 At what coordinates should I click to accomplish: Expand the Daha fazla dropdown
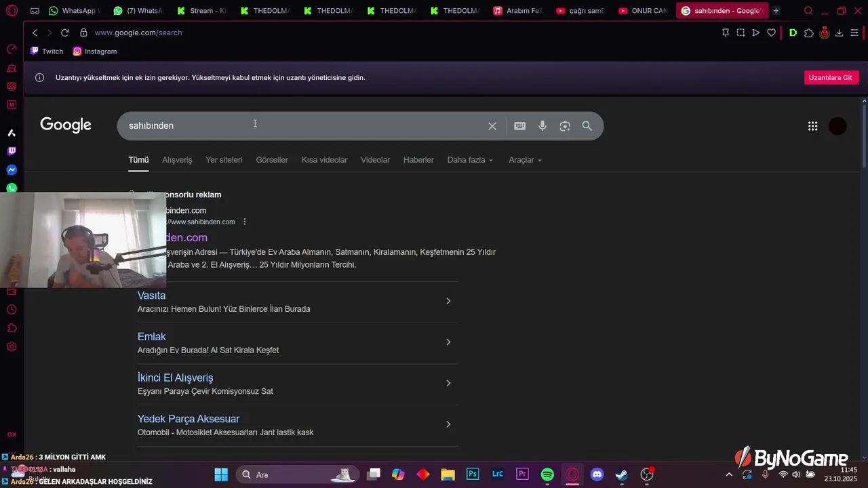tap(470, 160)
